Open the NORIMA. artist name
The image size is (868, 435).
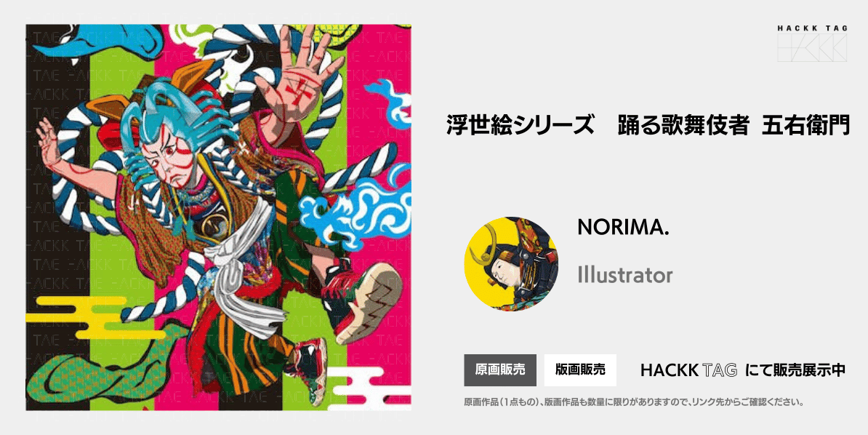(x=623, y=227)
